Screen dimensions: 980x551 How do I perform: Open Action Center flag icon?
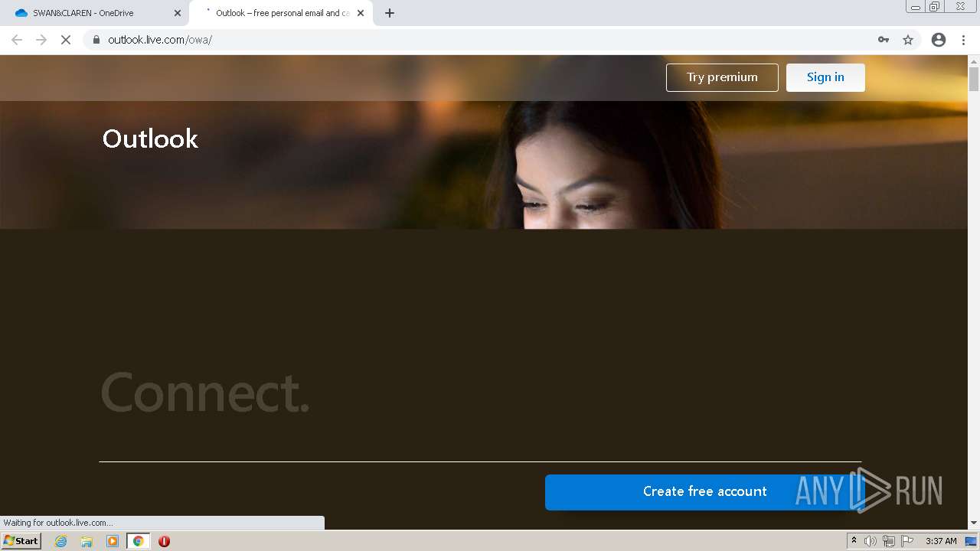pyautogui.click(x=906, y=541)
